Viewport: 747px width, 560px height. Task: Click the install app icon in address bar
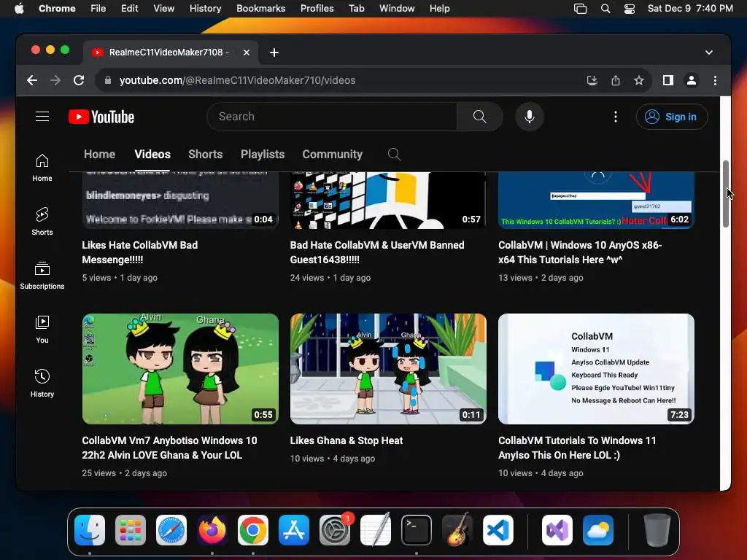592,80
